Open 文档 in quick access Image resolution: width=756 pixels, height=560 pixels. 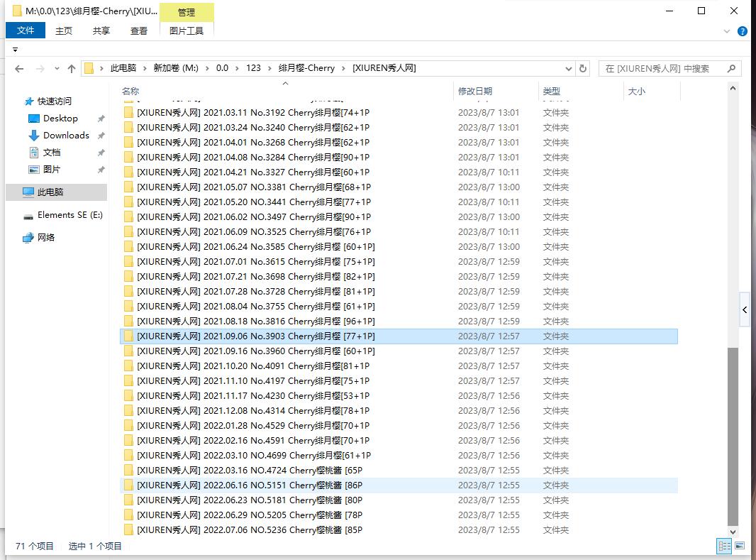[x=52, y=153]
